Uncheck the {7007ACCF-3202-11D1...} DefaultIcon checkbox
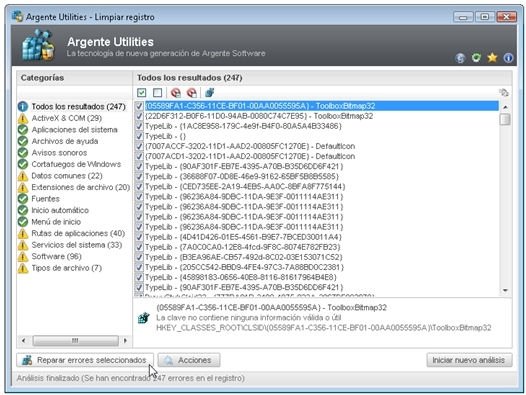This screenshot has width=526, height=395. (139, 146)
